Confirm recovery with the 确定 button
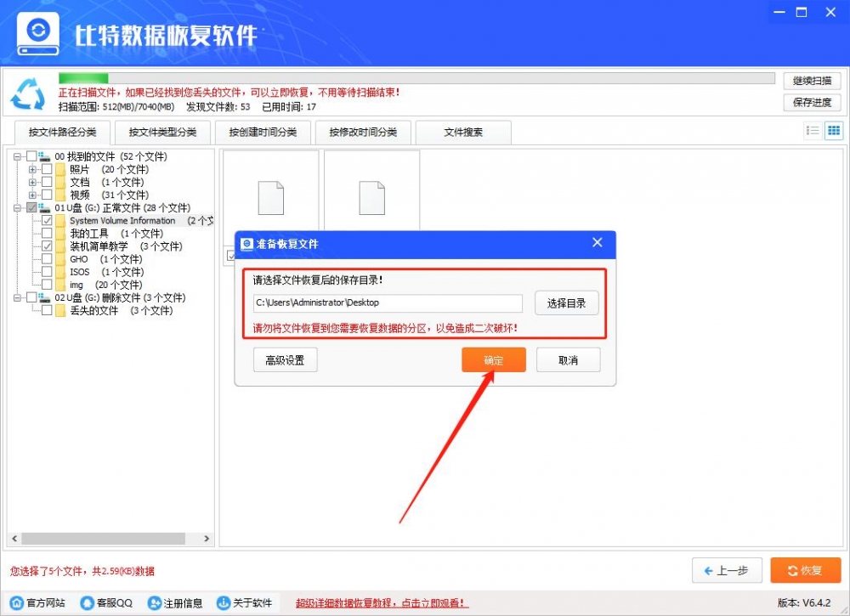The width and height of the screenshot is (850, 616). 494,359
